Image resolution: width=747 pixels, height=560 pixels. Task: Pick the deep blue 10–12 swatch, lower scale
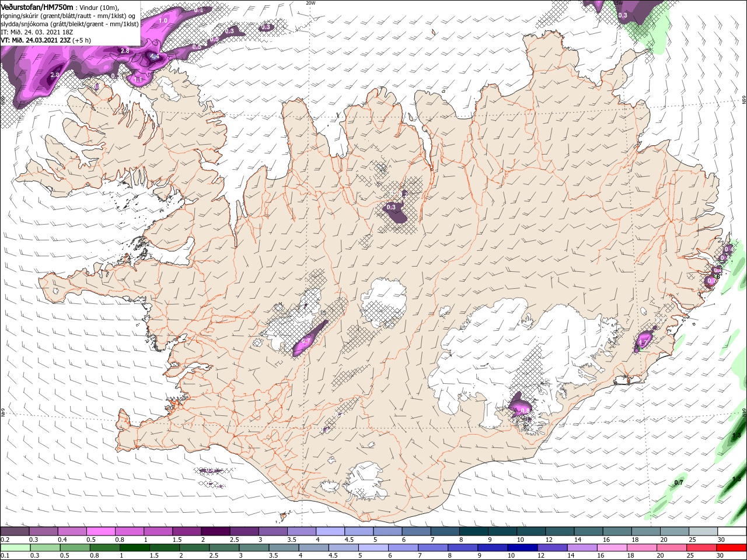[522, 547]
